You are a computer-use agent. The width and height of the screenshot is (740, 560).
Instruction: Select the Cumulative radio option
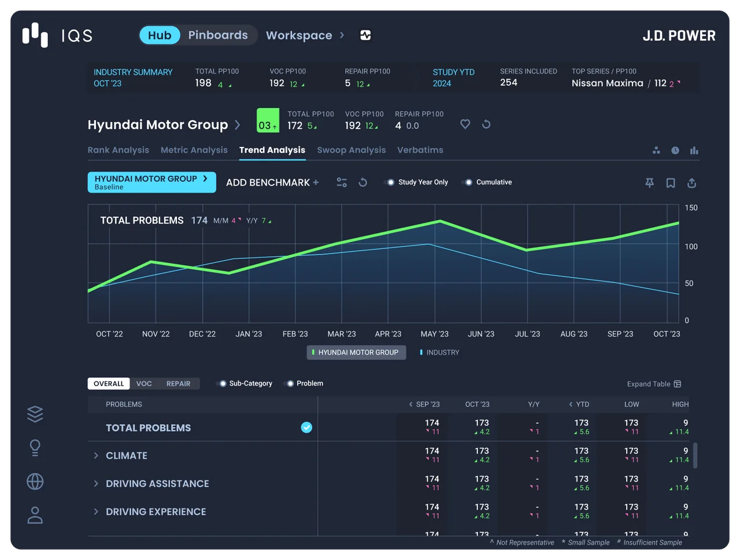tap(488, 182)
